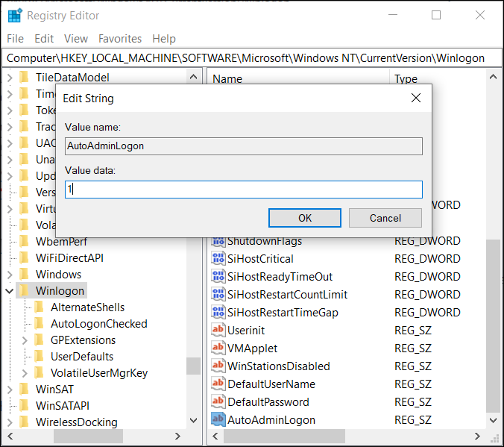Screen dimensions: 504x447
Task: Click OK to confirm the string edit
Action: coord(305,218)
